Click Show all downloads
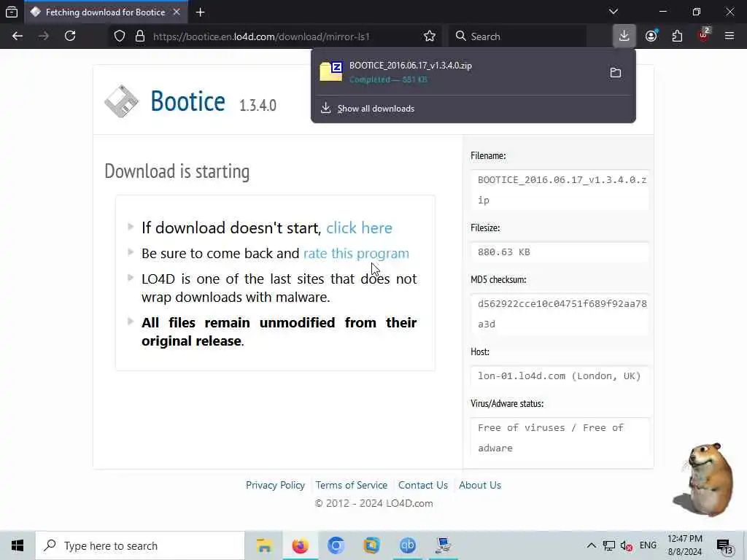 376,109
